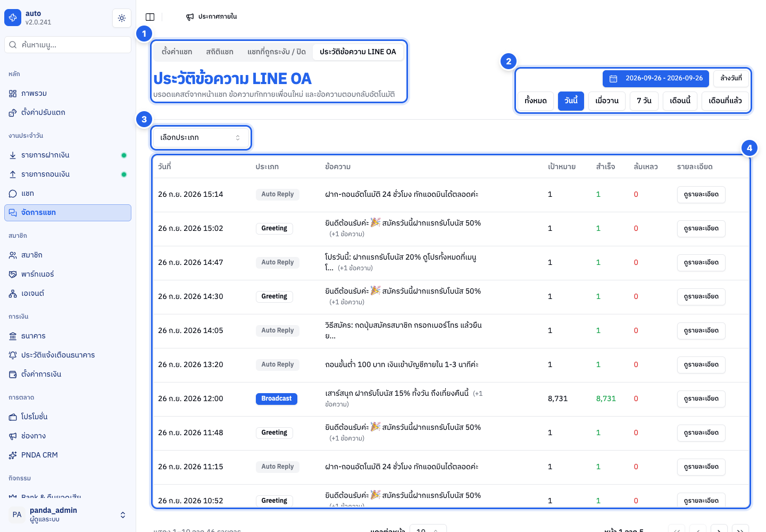Click the calendar icon in date range
Image resolution: width=766 pixels, height=532 pixels.
click(613, 79)
